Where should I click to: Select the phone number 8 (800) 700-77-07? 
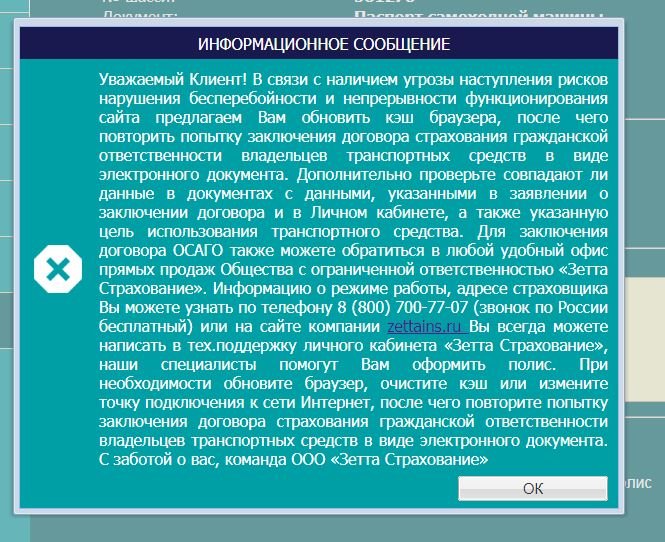pos(402,307)
